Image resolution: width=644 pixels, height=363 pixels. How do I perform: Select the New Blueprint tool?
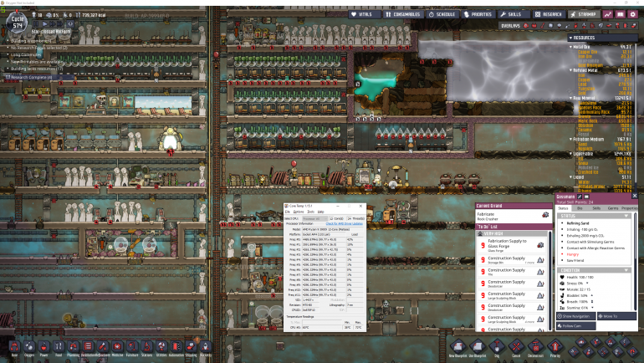pyautogui.click(x=457, y=348)
